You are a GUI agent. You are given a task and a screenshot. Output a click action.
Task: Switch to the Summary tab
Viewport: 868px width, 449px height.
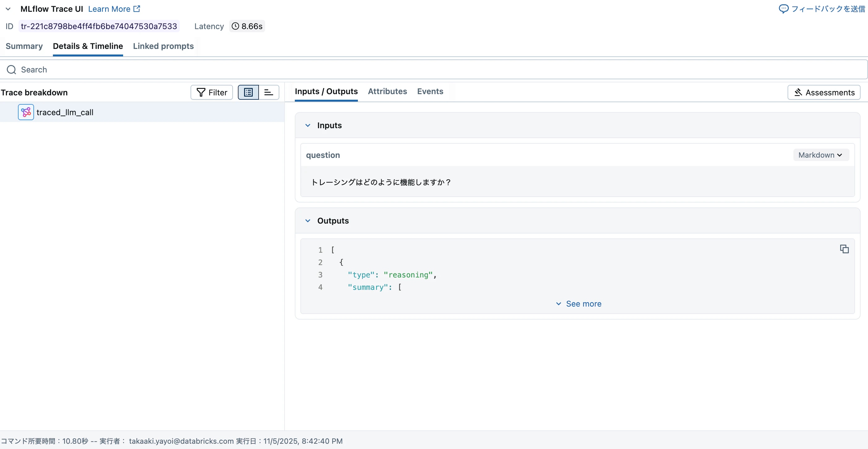[x=24, y=46]
